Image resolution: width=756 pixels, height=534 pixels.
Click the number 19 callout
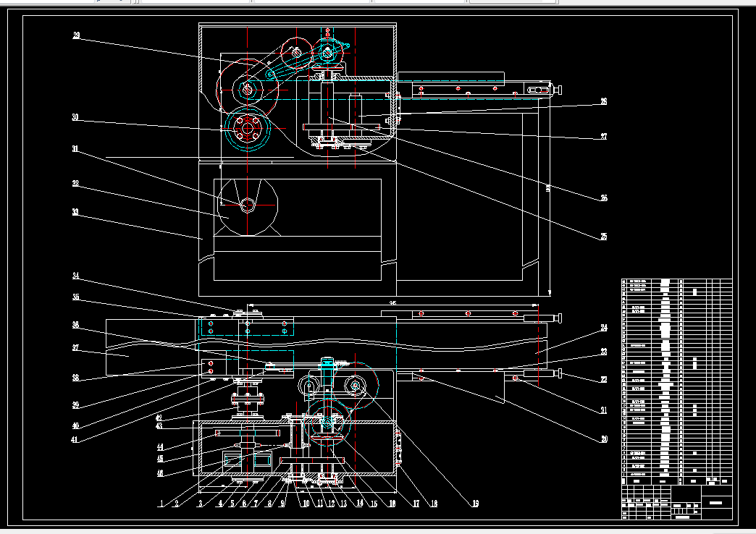click(475, 504)
